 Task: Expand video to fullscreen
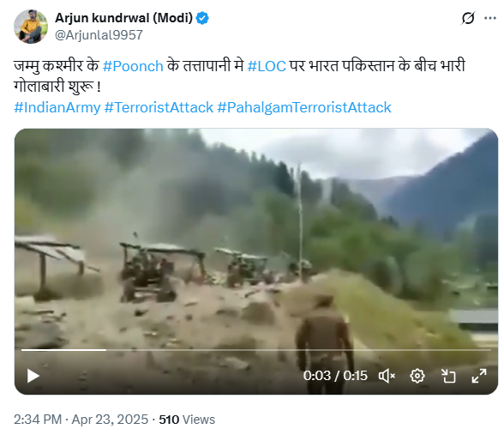pyautogui.click(x=479, y=376)
